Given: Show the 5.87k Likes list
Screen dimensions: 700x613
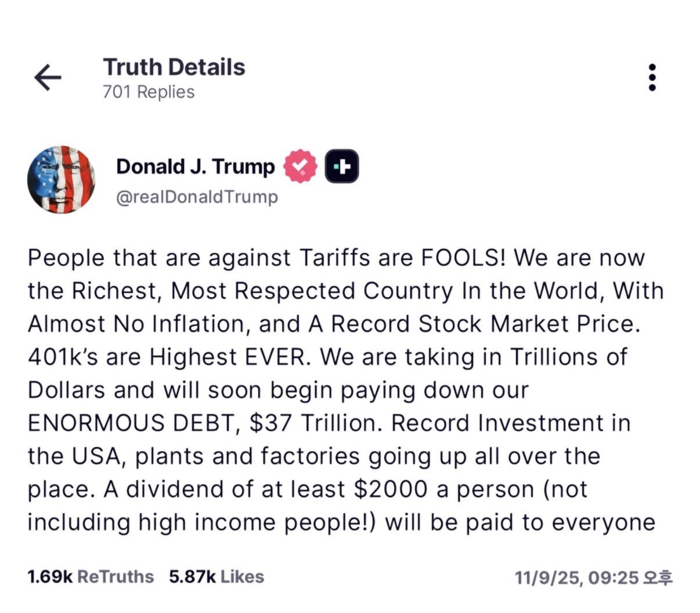Looking at the screenshot, I should pos(217,576).
